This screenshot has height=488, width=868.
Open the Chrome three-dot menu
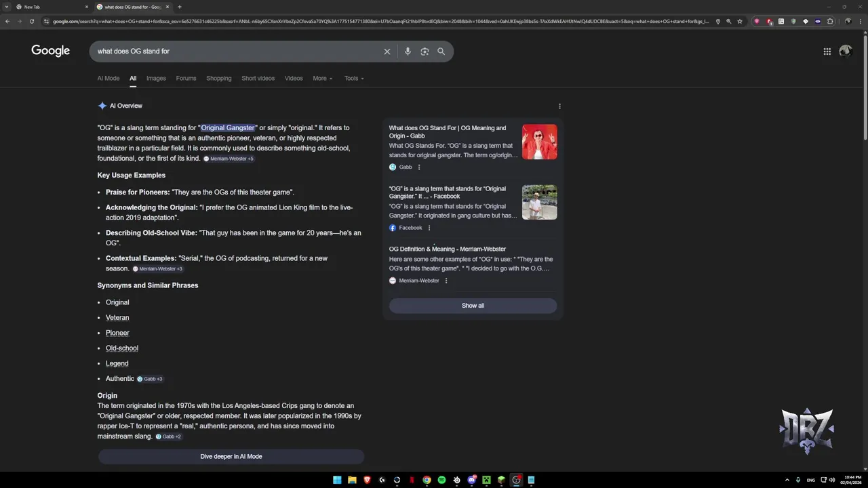861,21
